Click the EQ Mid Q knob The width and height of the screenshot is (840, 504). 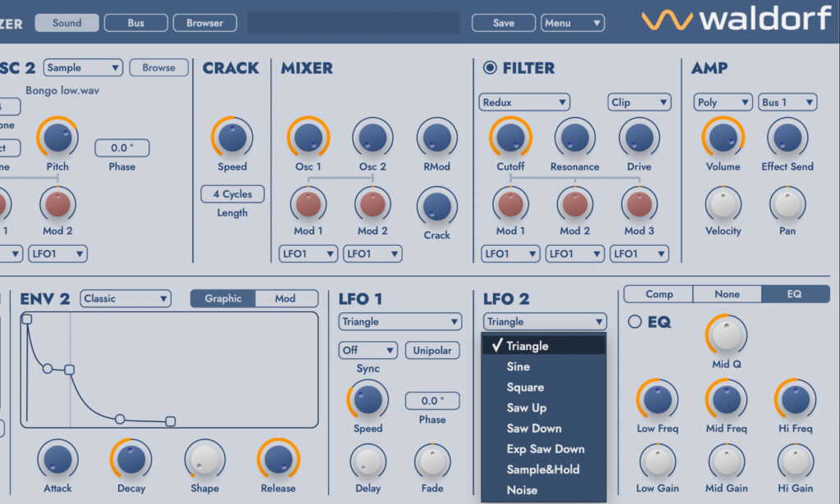[726, 335]
